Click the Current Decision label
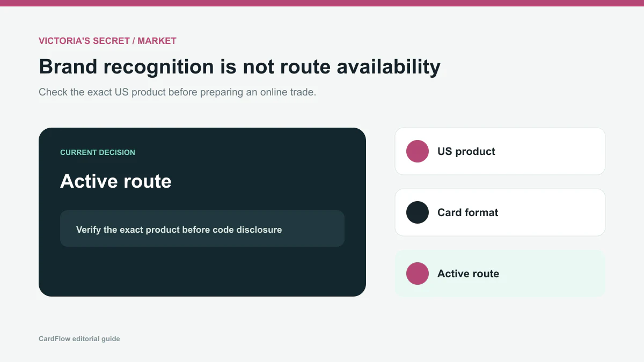 98,152
